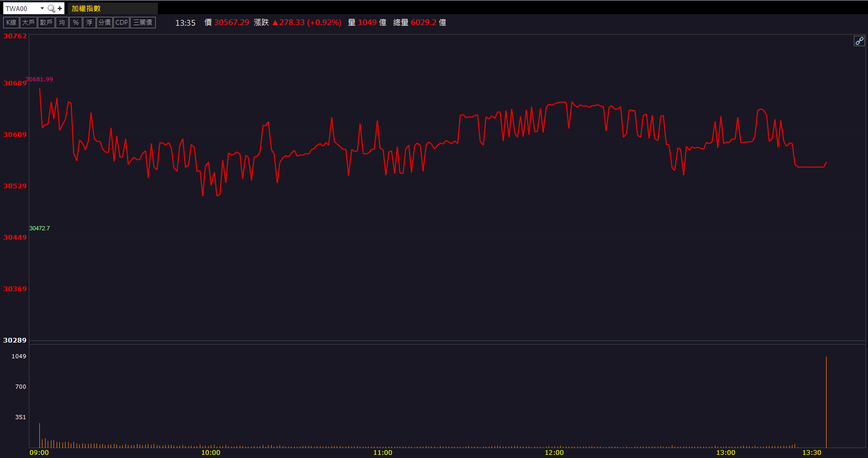Click the chain link icon on chart
Viewport: 868px width, 458px height.
tap(859, 41)
